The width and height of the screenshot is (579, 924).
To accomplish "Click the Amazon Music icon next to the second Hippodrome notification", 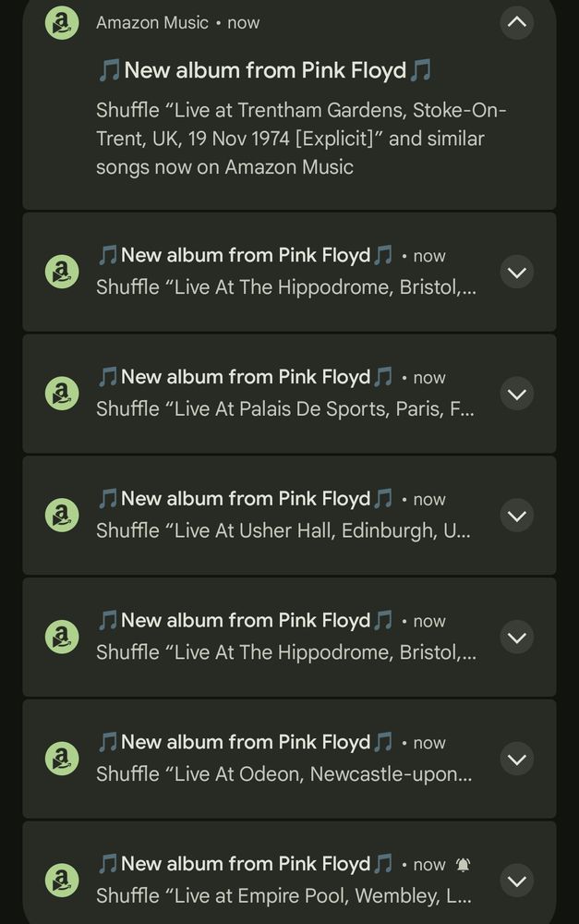I will 61,637.
